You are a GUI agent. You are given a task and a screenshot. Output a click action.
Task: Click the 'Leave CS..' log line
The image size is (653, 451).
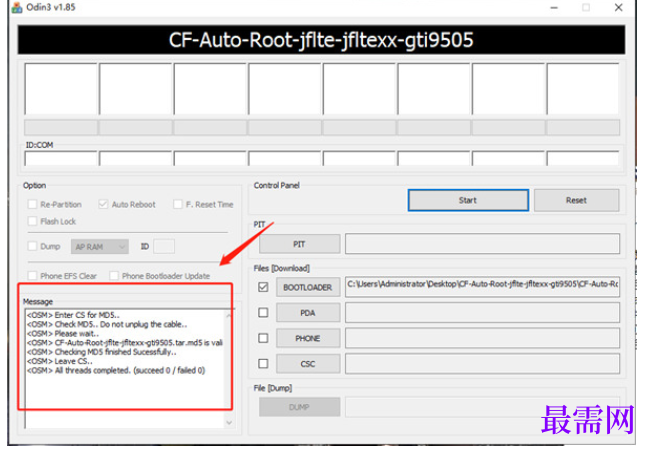coord(60,361)
